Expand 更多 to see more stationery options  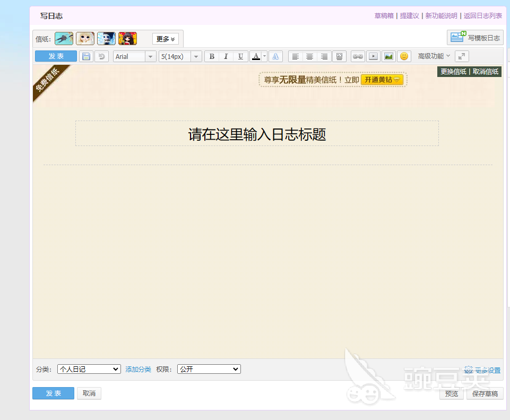[165, 38]
